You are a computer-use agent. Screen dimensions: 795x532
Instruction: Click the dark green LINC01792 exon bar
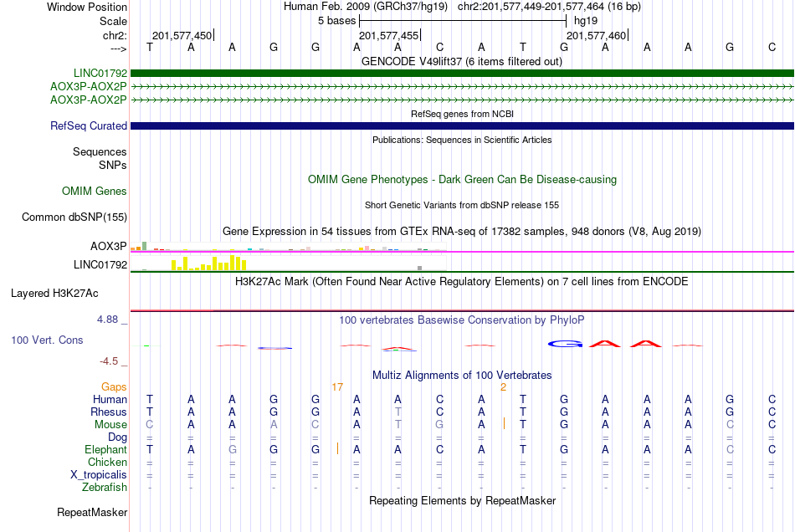pos(462,73)
